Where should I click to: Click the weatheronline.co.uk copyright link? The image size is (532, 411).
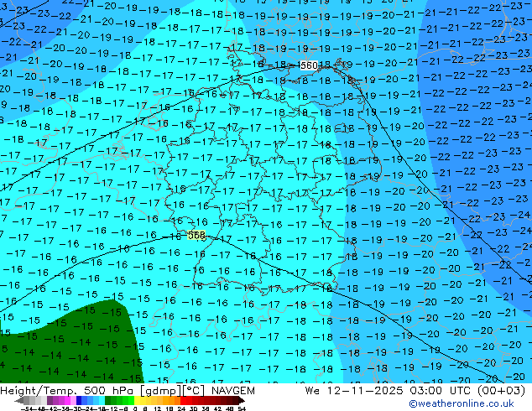tap(462, 403)
